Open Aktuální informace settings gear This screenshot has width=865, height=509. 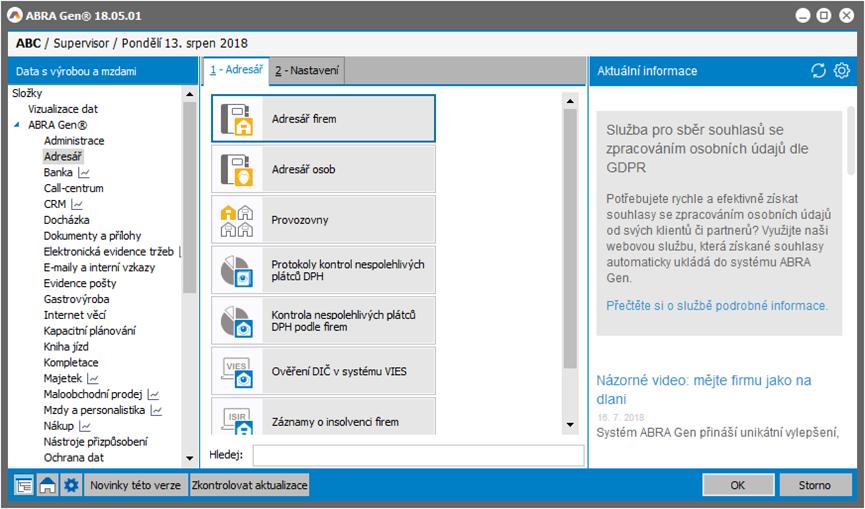pyautogui.click(x=842, y=71)
